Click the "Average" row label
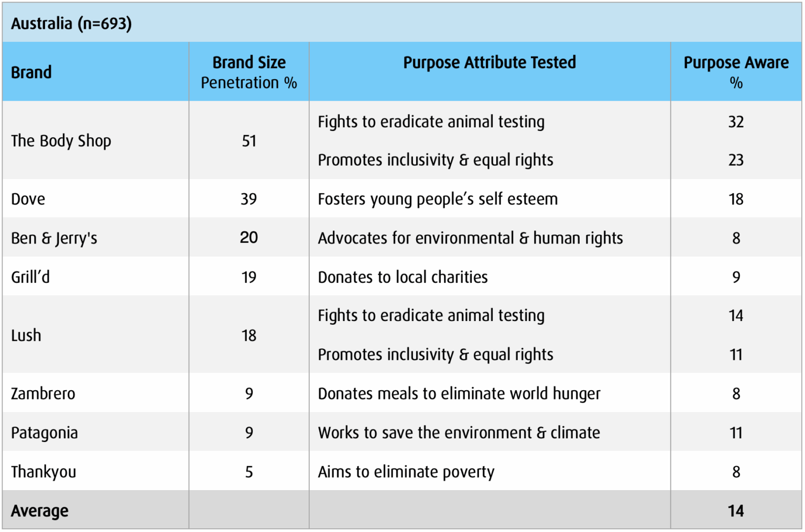The height and width of the screenshot is (532, 805). 40,511
